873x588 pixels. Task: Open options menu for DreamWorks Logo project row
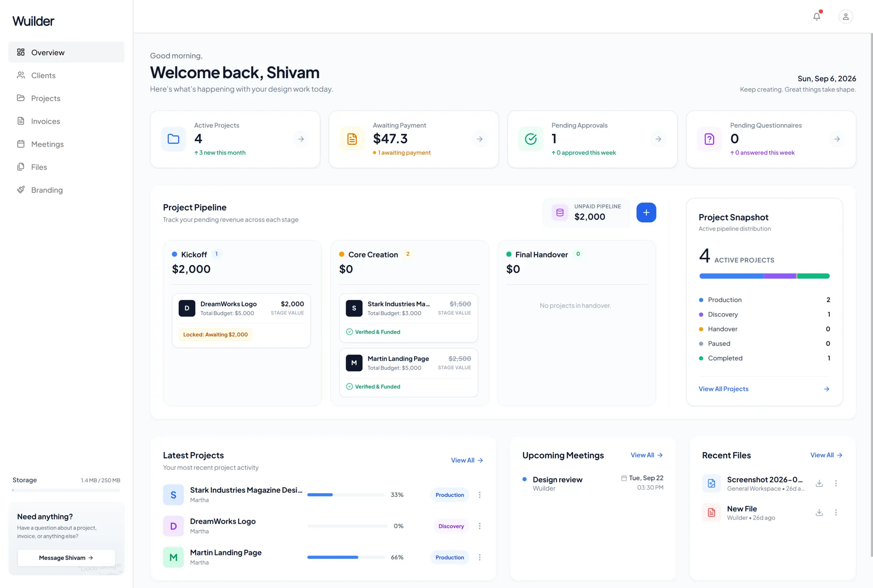pyautogui.click(x=479, y=526)
